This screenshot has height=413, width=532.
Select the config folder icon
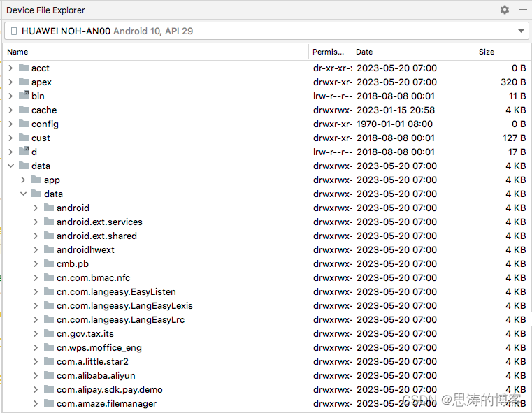pos(24,124)
